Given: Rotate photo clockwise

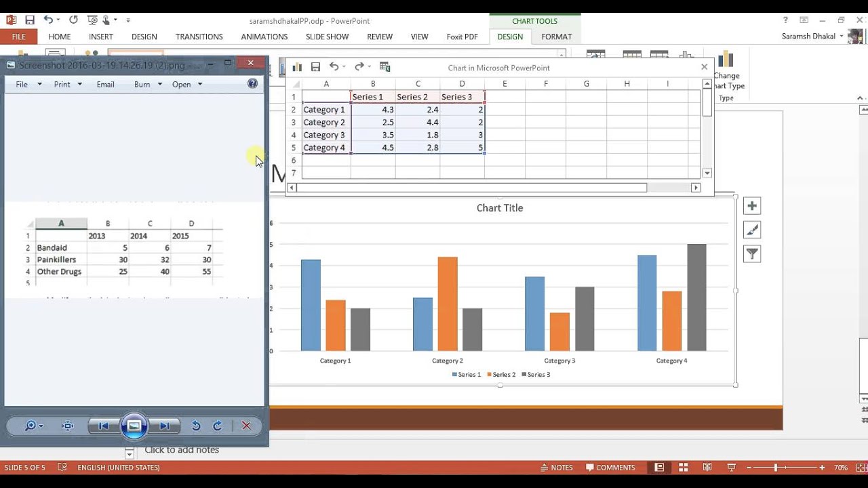Looking at the screenshot, I should pos(218,426).
